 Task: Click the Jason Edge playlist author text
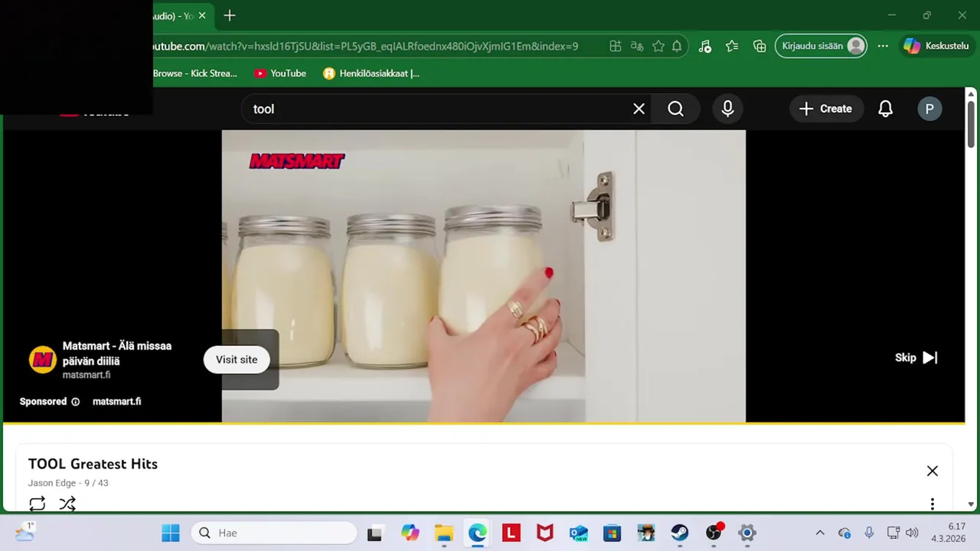click(x=52, y=483)
